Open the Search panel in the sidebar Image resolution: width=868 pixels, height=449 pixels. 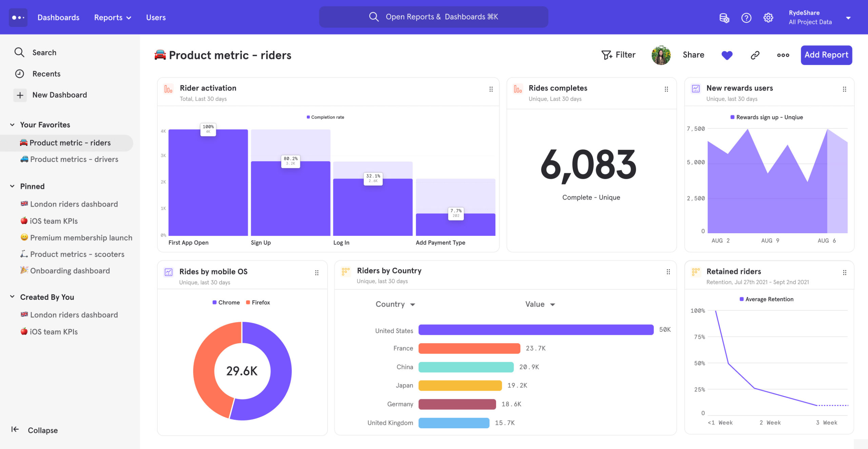(44, 52)
